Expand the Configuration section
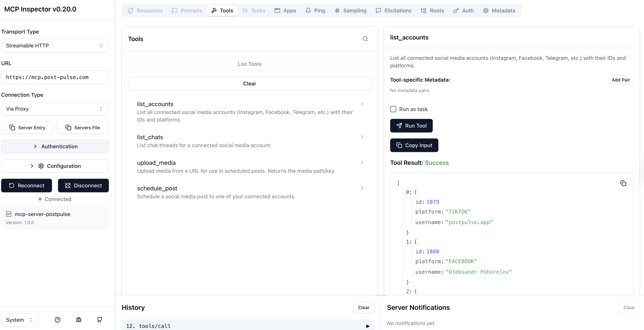 coord(55,166)
